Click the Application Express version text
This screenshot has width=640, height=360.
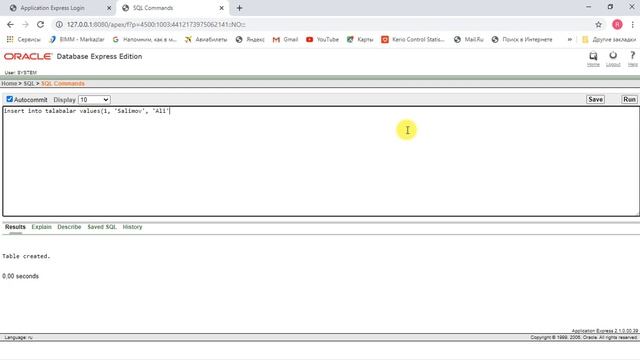pos(605,331)
